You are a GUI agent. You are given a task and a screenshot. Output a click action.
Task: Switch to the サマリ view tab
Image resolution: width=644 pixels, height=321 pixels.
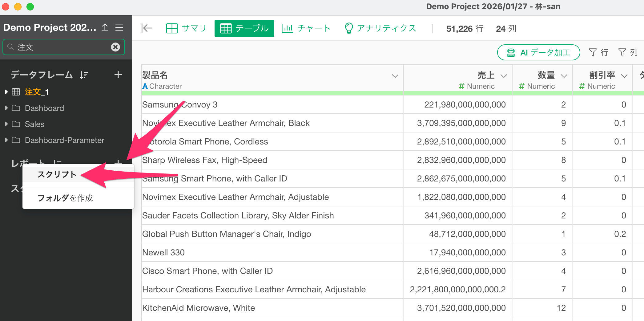(186, 28)
